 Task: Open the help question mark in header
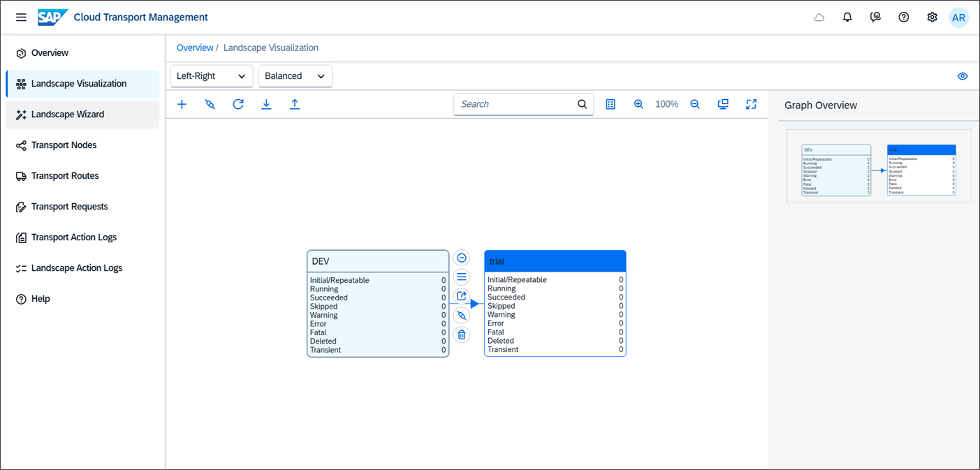point(904,17)
